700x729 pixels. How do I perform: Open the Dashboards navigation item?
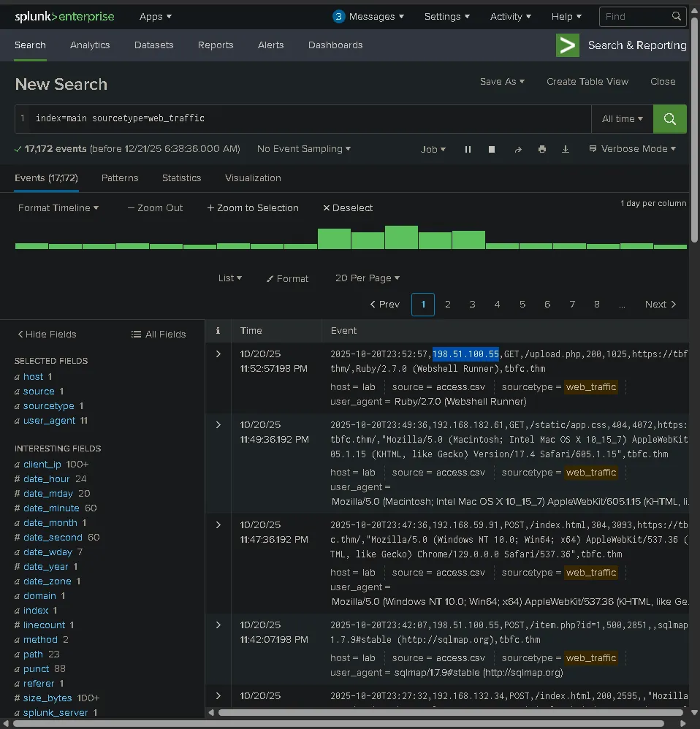(335, 45)
